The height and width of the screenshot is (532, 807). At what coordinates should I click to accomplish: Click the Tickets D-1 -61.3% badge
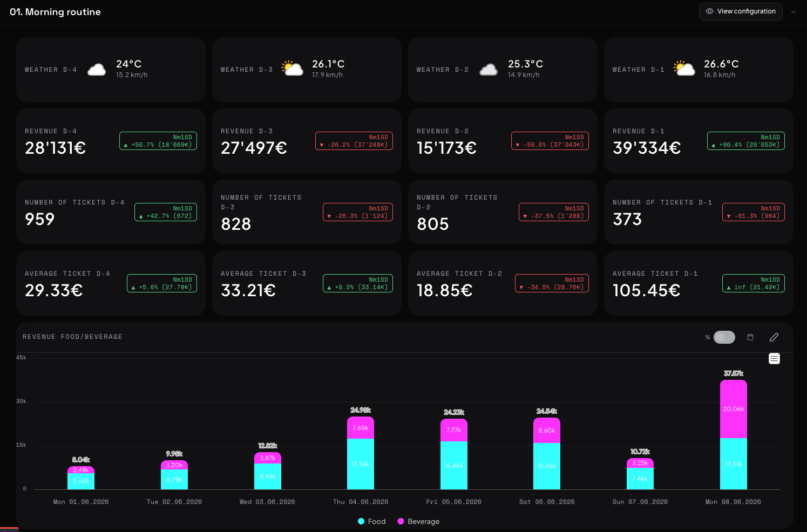click(754, 212)
